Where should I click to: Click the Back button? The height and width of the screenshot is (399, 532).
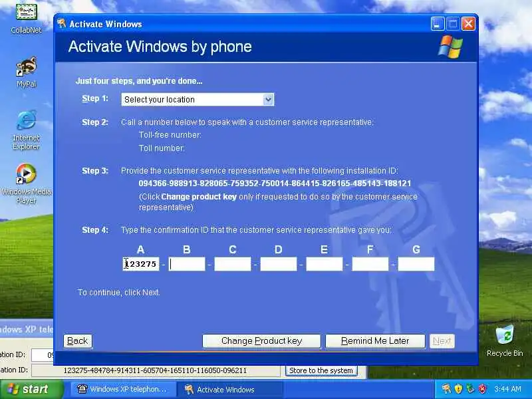tap(78, 341)
